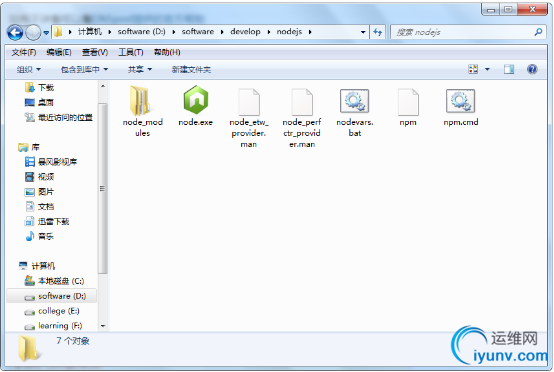Click the refresh button beside address bar
The height and width of the screenshot is (372, 554).
(378, 32)
